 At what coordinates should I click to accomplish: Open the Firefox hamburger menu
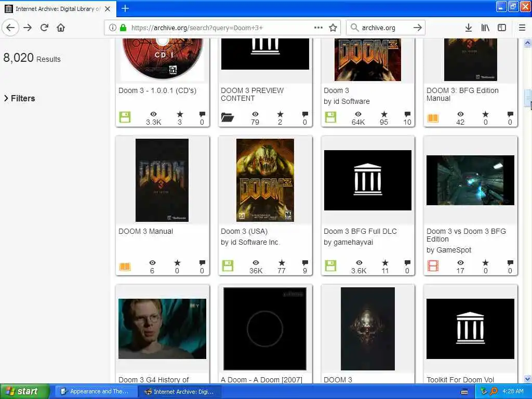(x=522, y=28)
